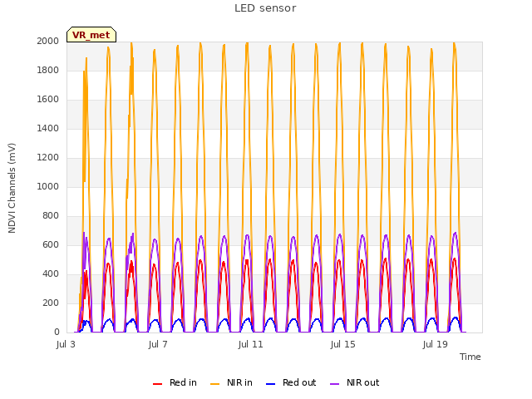This screenshot has width=532, height=399.
Task: Click the 600 y-axis tick label
Action: coord(51,245)
